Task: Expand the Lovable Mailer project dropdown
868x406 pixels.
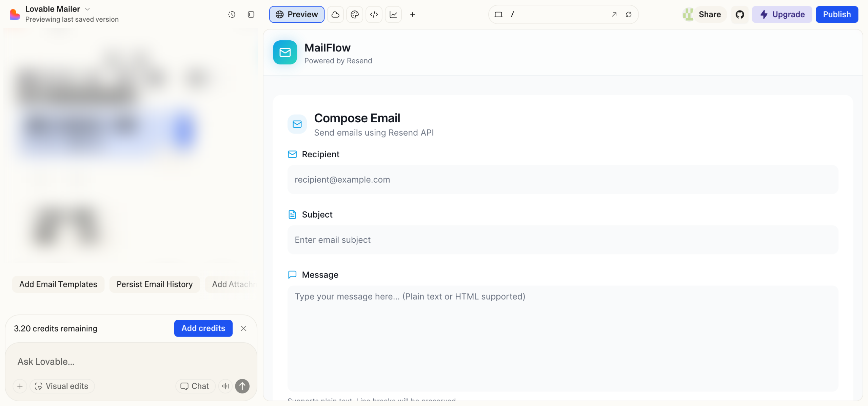Action: [87, 9]
